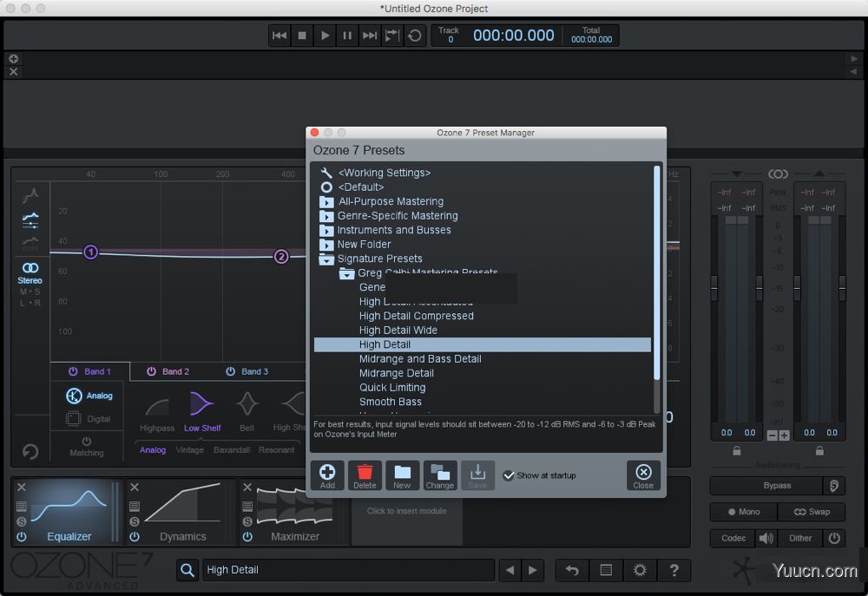This screenshot has width=868, height=596.
Task: Switch to Band 3 tab
Action: [247, 371]
